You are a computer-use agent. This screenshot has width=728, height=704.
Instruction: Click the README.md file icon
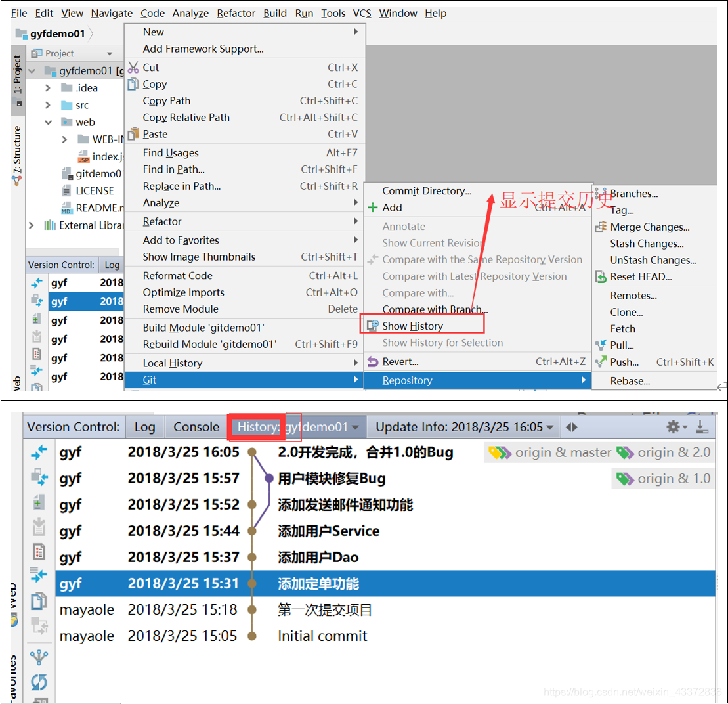(x=66, y=208)
